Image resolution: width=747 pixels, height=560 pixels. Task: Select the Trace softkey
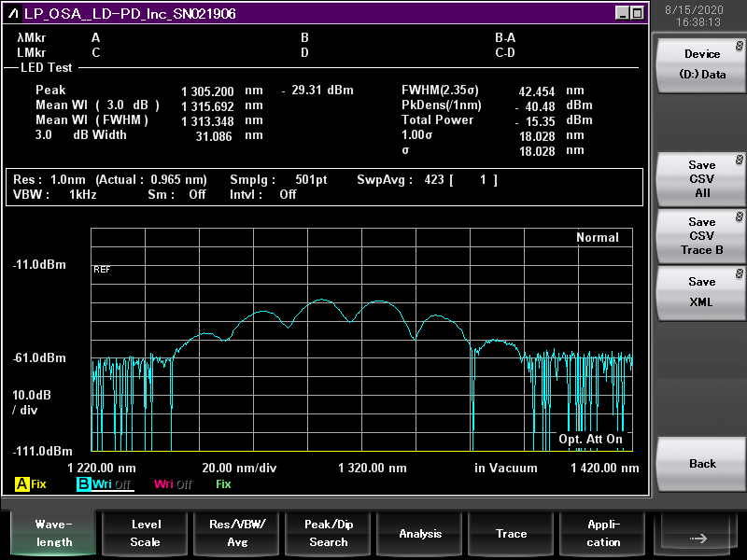point(511,533)
